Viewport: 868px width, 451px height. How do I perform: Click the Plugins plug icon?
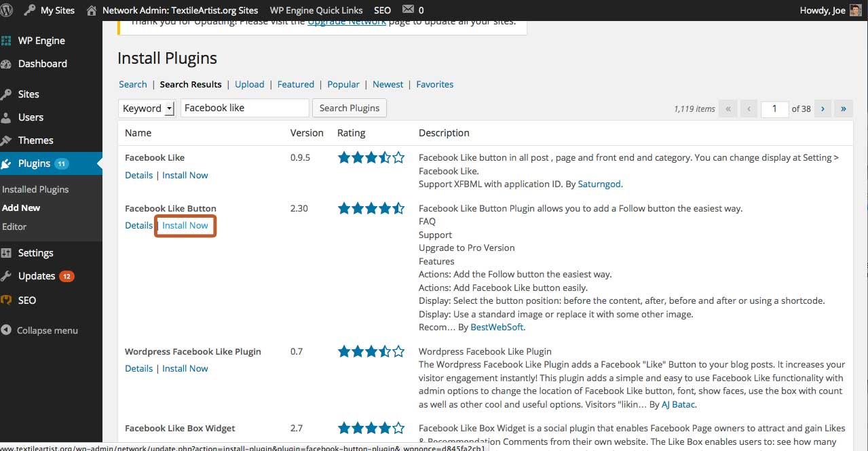6,163
